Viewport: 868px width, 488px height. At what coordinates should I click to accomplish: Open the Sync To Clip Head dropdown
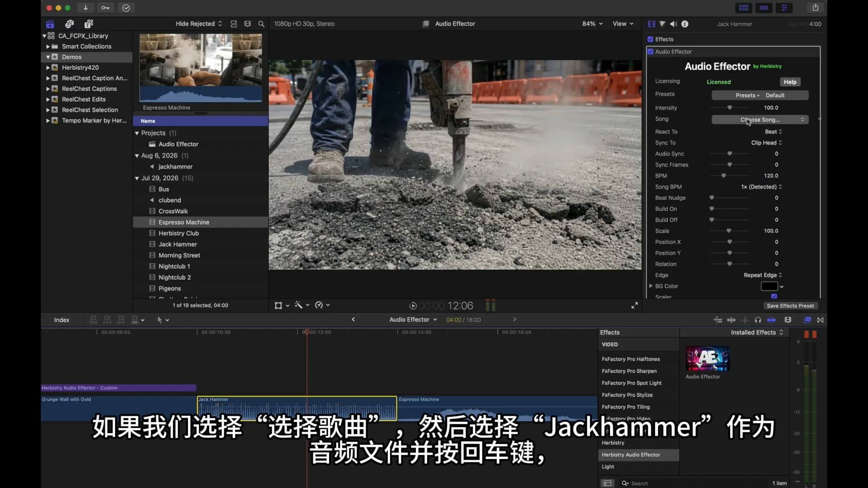tap(766, 143)
